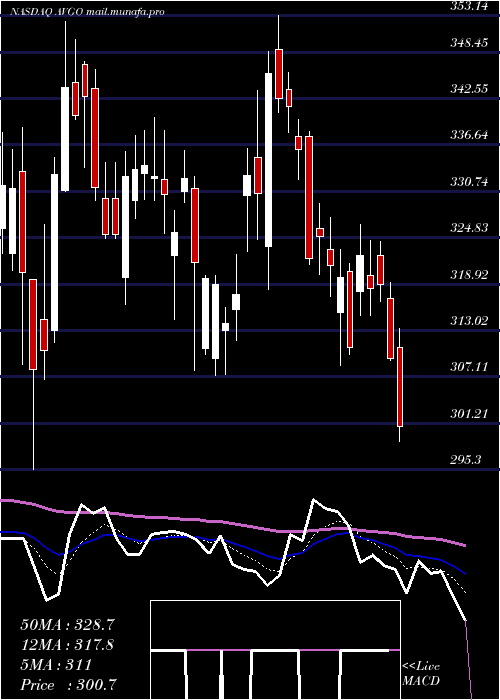
Task: Click the MACD histogram panel box
Action: tap(275, 650)
